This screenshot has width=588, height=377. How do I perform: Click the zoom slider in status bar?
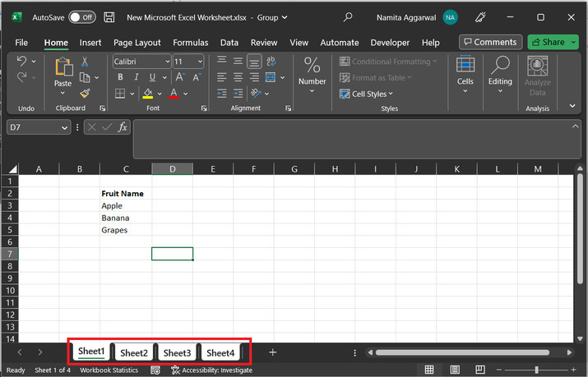click(537, 370)
